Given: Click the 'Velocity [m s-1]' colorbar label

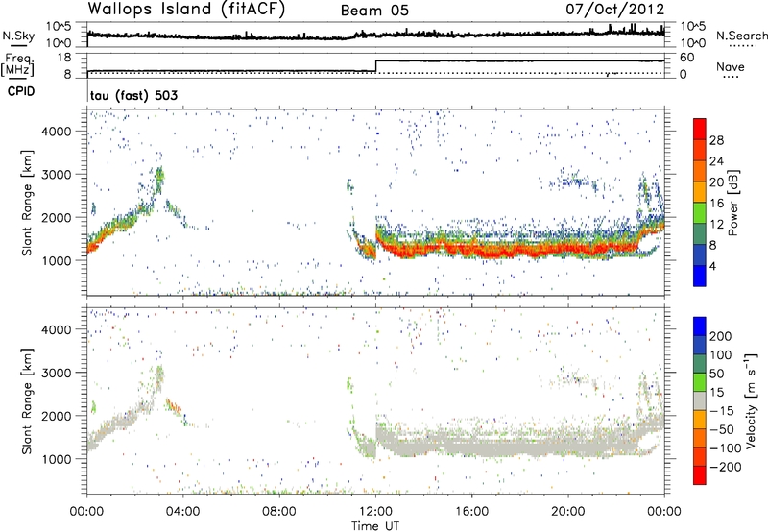Looking at the screenshot, I should tap(752, 400).
